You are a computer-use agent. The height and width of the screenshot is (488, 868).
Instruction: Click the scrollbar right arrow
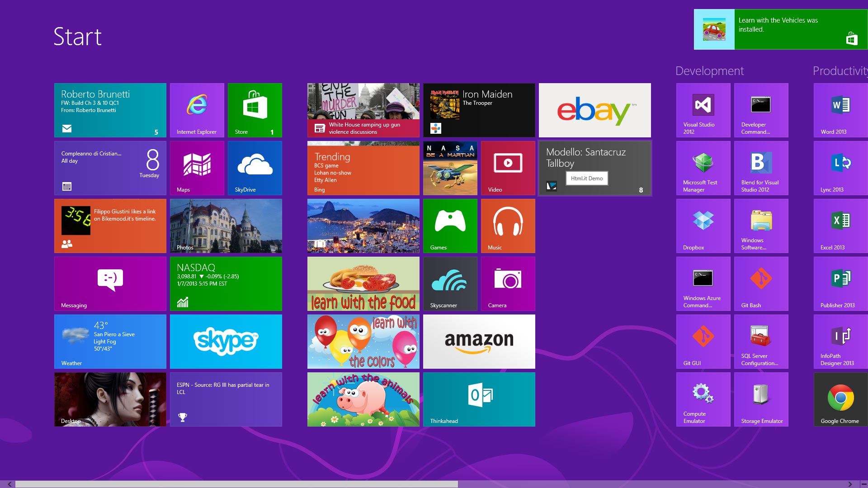pyautogui.click(x=850, y=484)
